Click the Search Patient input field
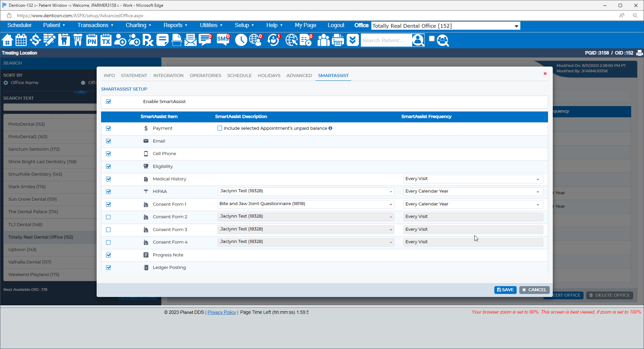Image resolution: width=644 pixels, height=349 pixels. [x=386, y=41]
